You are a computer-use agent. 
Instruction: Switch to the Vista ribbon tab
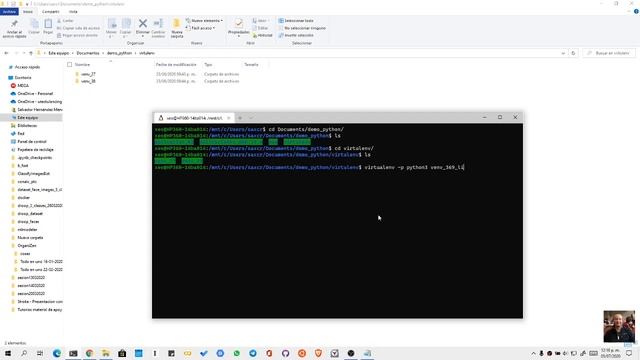coord(73,12)
